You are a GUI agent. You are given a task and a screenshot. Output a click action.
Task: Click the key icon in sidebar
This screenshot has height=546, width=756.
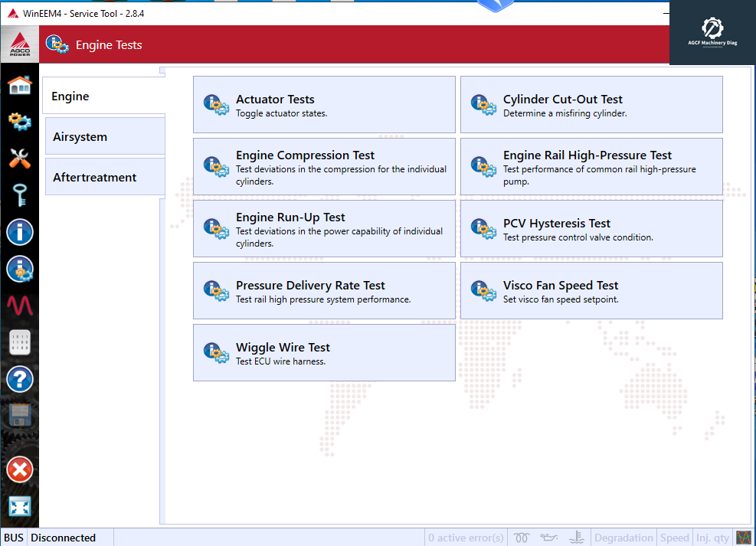tap(20, 195)
